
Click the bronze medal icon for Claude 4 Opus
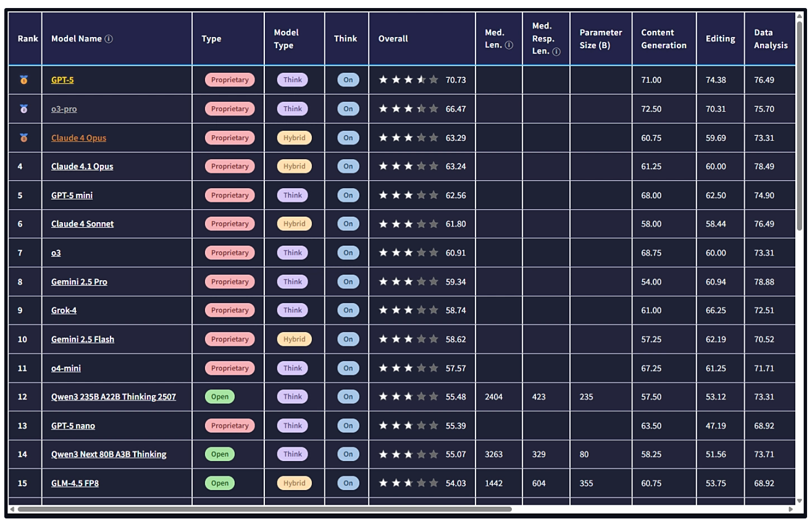point(24,138)
